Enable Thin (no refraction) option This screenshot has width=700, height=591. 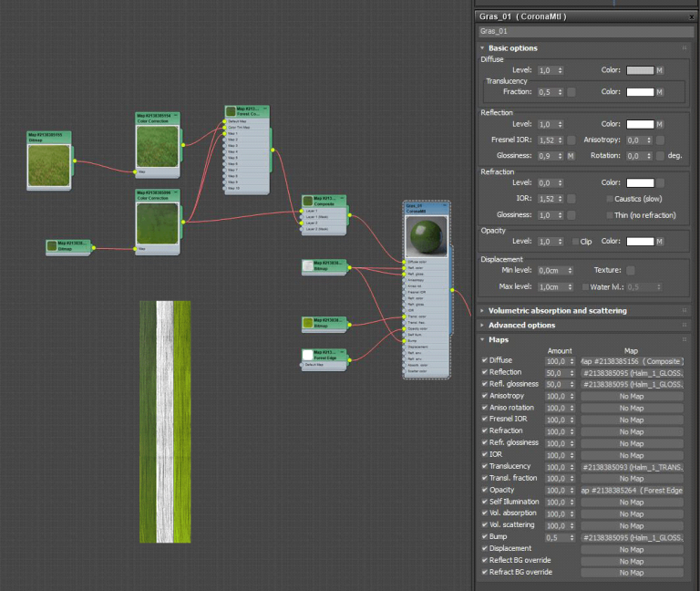click(x=609, y=215)
